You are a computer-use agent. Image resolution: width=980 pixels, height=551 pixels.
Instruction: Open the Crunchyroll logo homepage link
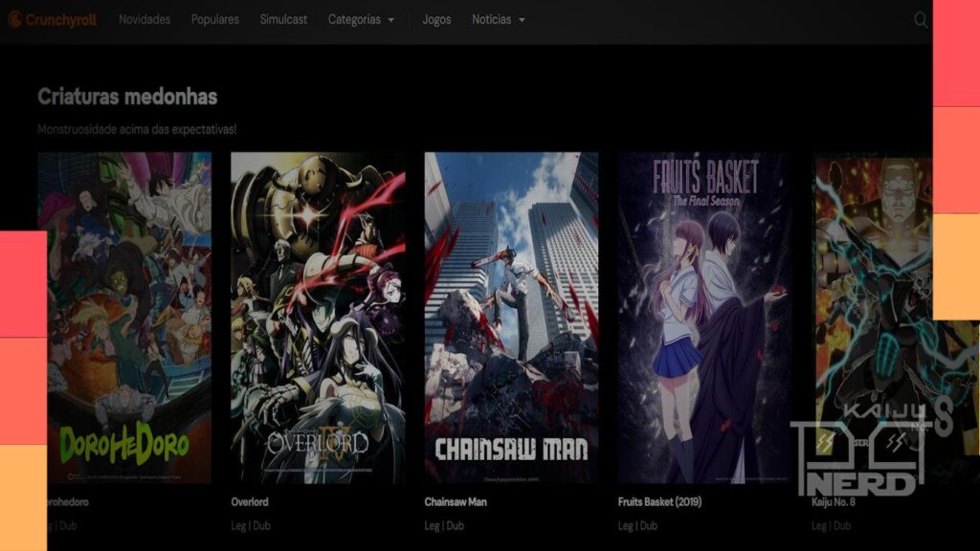point(53,20)
